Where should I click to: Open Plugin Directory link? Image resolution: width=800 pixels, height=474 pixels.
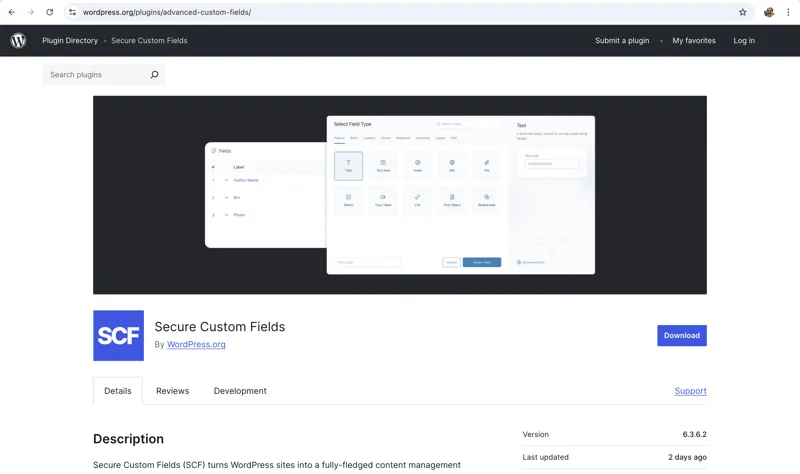pos(70,40)
